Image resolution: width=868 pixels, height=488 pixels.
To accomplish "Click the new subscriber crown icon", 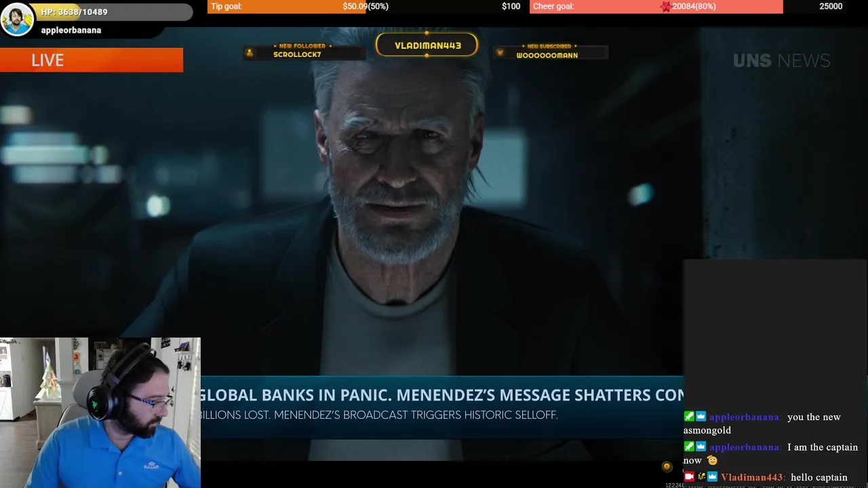I will (x=500, y=53).
